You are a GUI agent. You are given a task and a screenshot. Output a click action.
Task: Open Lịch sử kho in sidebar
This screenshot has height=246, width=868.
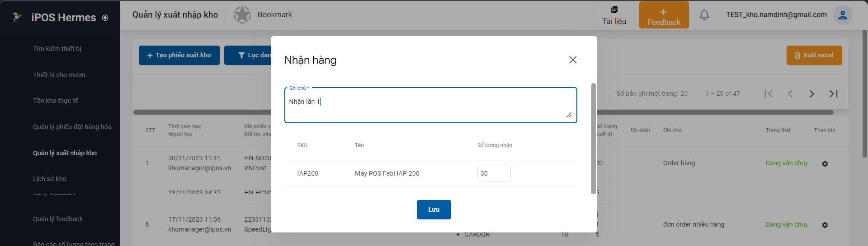pyautogui.click(x=50, y=179)
